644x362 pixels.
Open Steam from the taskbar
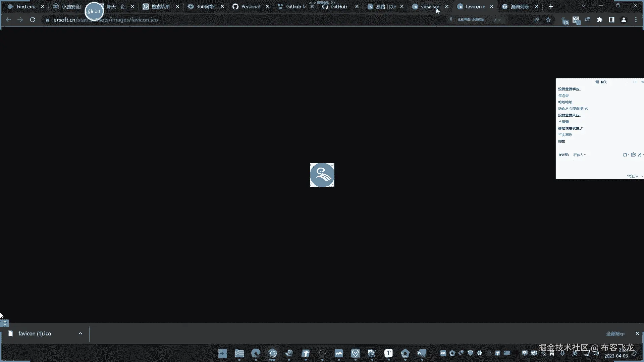click(289, 353)
